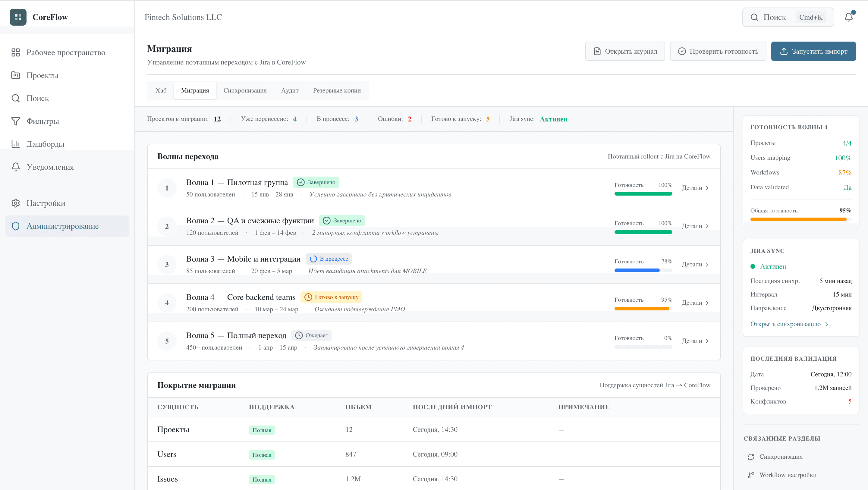Switch to the Аудит tab
Screen dimensions: 868x490
tap(289, 90)
